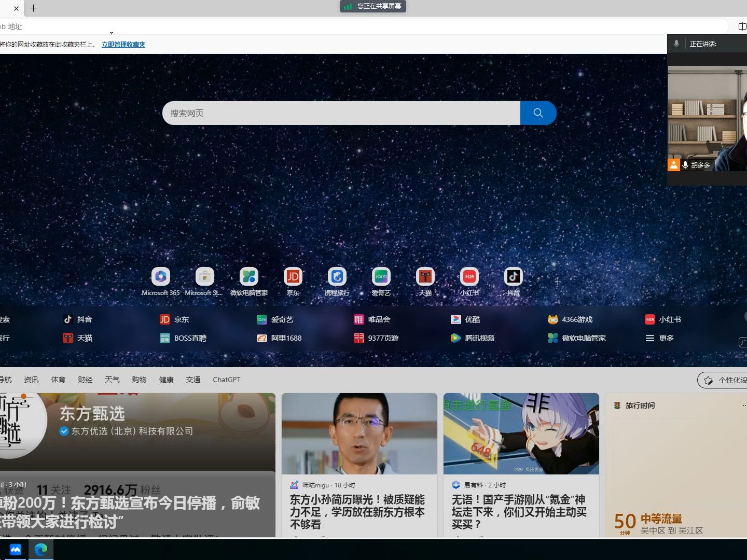Open the Microsoft Store quick link tile
This screenshot has height=560, width=747.
tap(204, 282)
